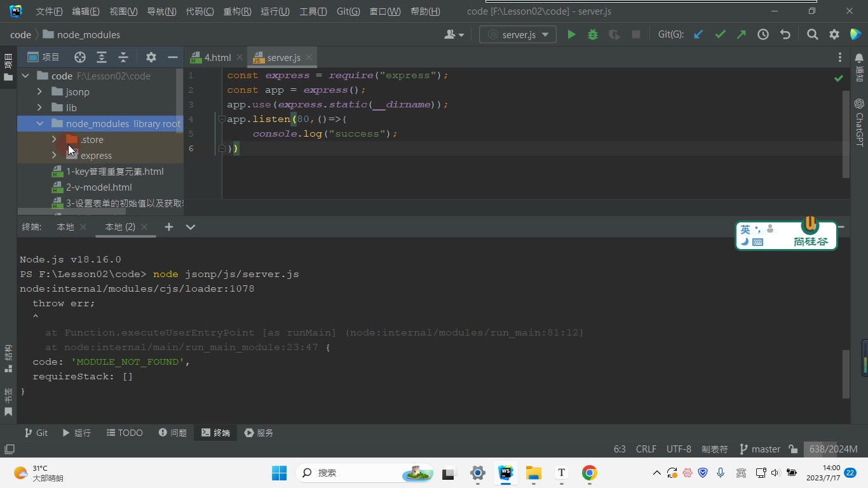Toggle read-only lock icon in status bar
Image resolution: width=868 pixels, height=488 pixels.
point(793,449)
